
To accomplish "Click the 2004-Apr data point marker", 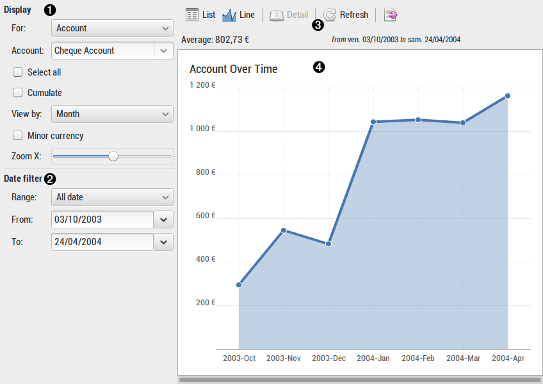I will (x=507, y=96).
